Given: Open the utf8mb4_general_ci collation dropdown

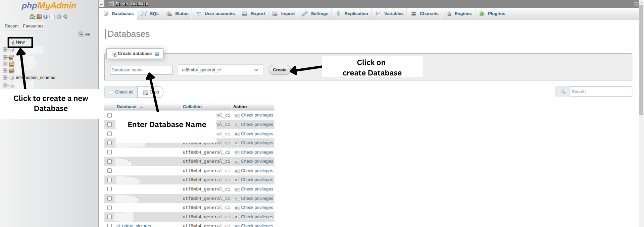Looking at the screenshot, I should (220, 70).
